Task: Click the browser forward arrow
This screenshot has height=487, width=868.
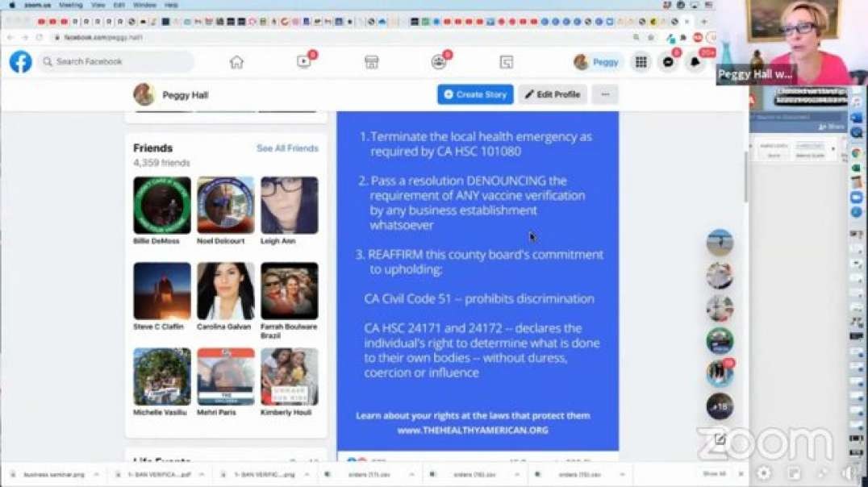Action: click(x=25, y=37)
